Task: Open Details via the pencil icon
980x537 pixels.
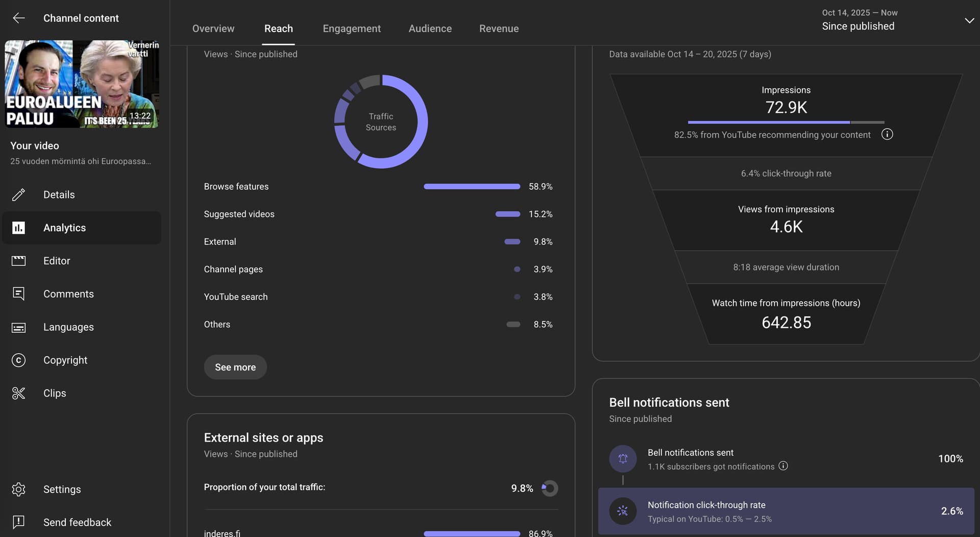Action: pos(19,194)
